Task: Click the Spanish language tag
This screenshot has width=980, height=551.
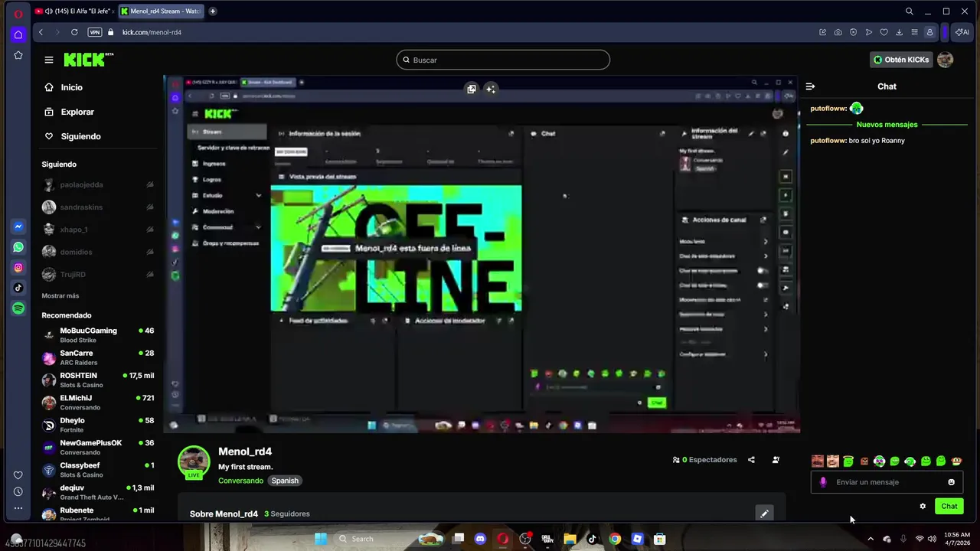Action: [285, 481]
